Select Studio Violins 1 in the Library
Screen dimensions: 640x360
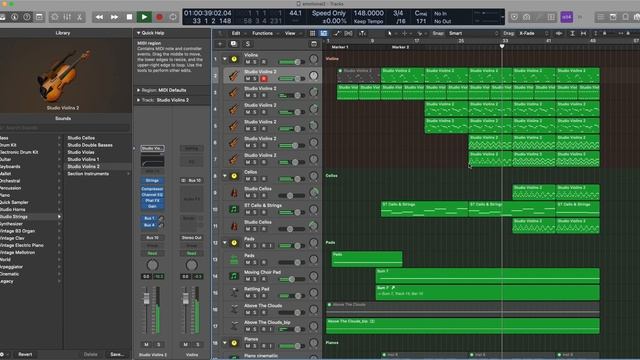(83, 159)
